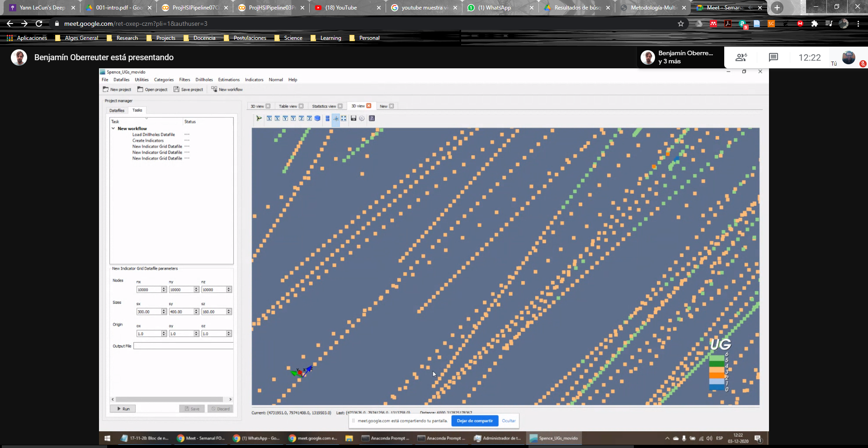Viewport: 868px width, 448px height.
Task: Open the Utilities menu
Action: coord(142,80)
